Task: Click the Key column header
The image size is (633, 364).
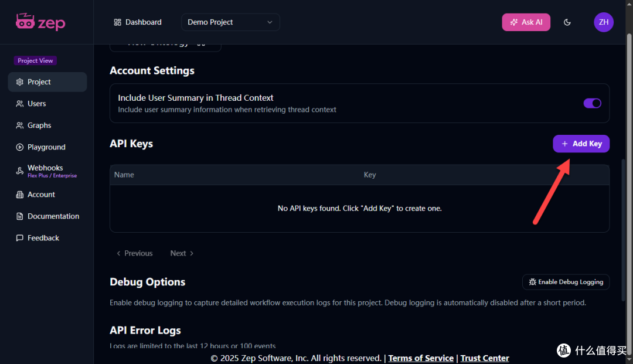Action: [370, 175]
